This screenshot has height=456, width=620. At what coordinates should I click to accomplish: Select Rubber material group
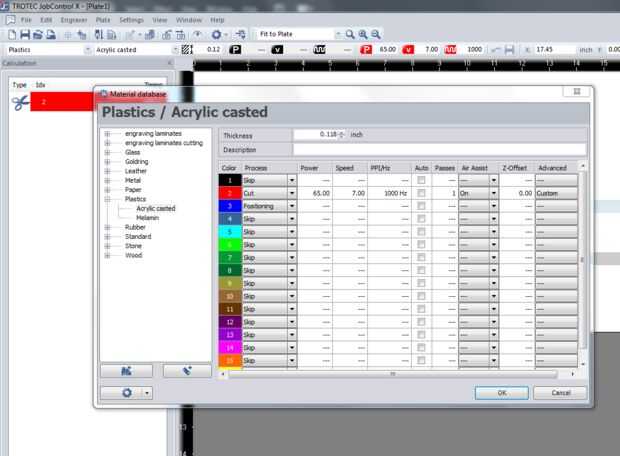coord(135,227)
